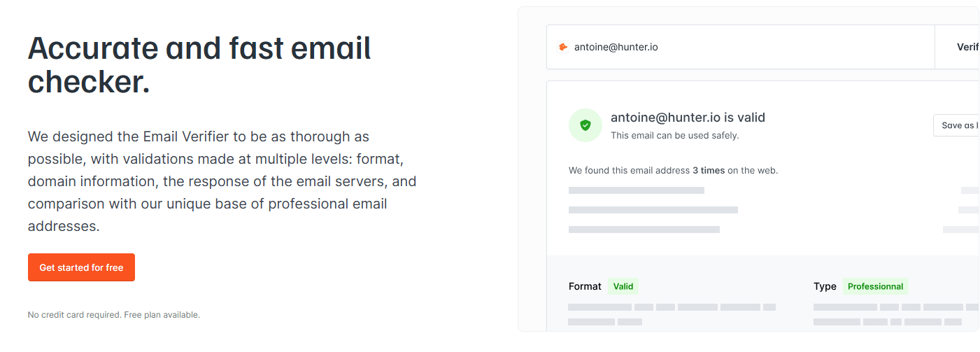Click the Type label in results
Screen dimensions: 980x352
point(825,286)
